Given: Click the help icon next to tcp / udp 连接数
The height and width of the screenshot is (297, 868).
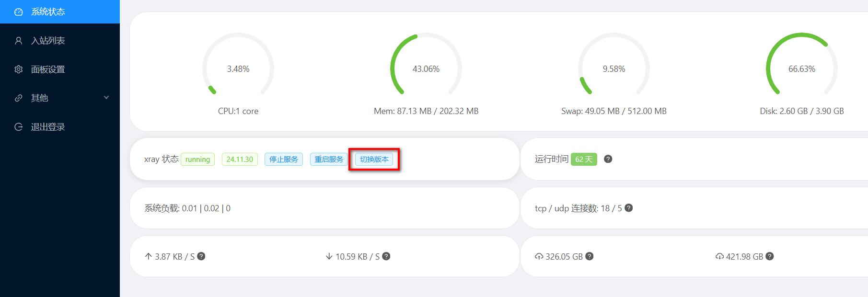Looking at the screenshot, I should pyautogui.click(x=629, y=208).
